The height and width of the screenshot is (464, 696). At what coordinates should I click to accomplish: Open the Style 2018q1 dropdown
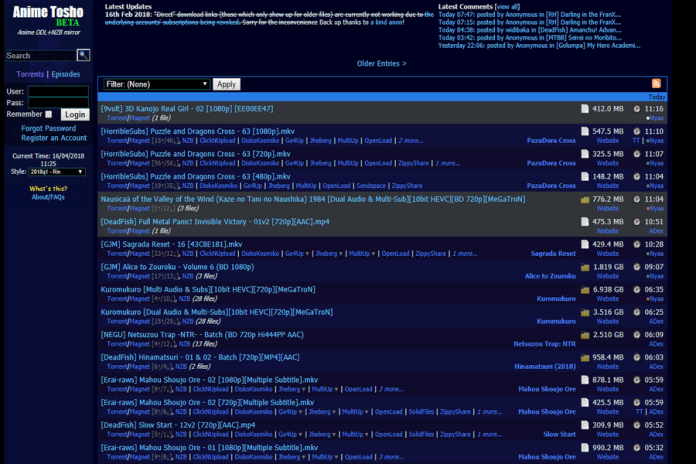tap(57, 172)
